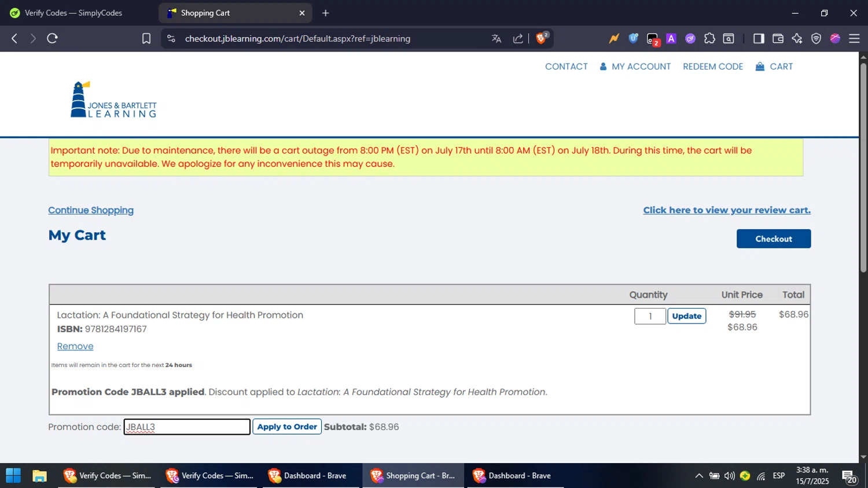868x488 pixels.
Task: Remove the Lactation book from cart
Action: click(75, 346)
